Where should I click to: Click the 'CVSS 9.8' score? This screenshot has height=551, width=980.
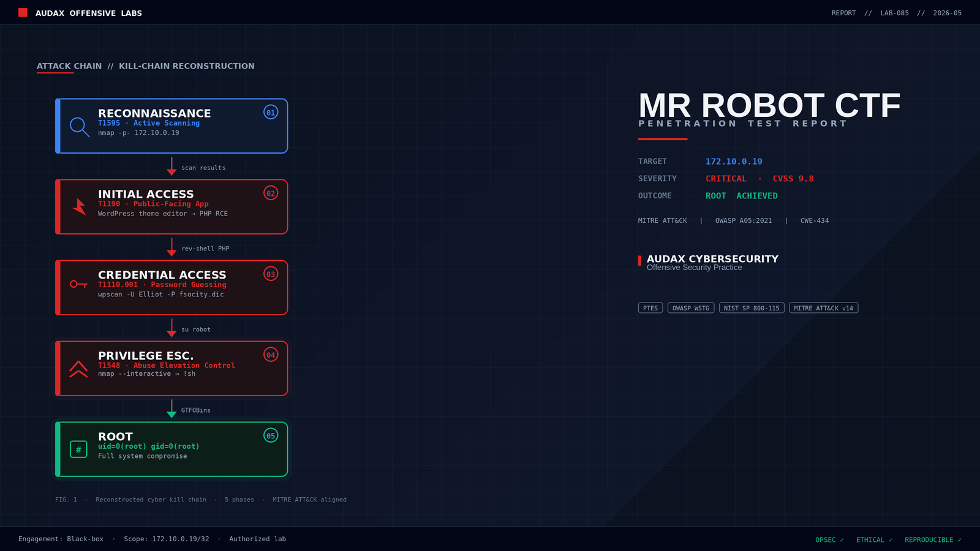(793, 179)
